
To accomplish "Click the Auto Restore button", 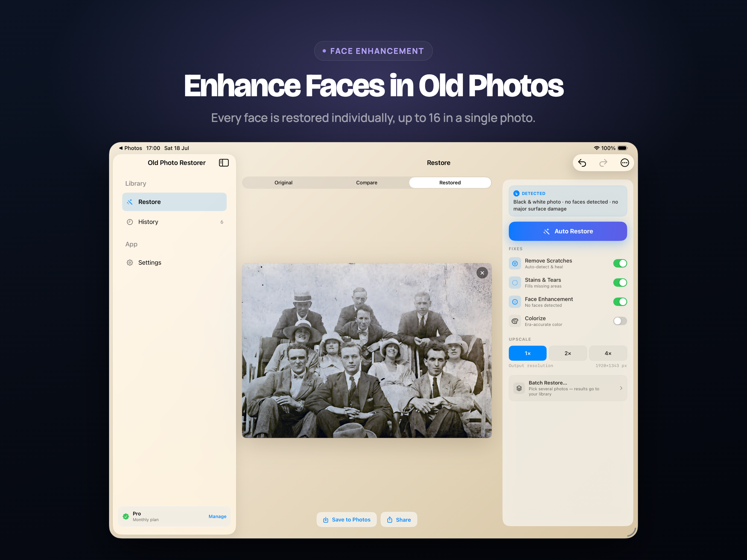I will [568, 231].
